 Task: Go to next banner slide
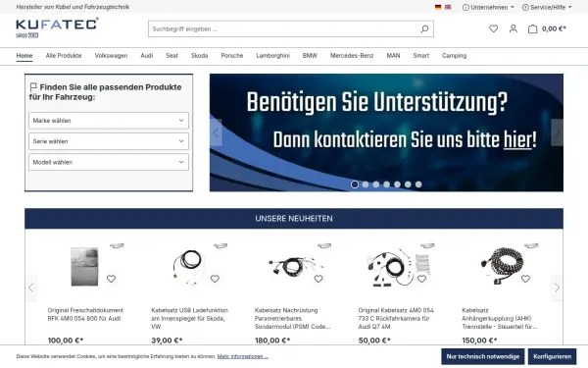click(557, 132)
